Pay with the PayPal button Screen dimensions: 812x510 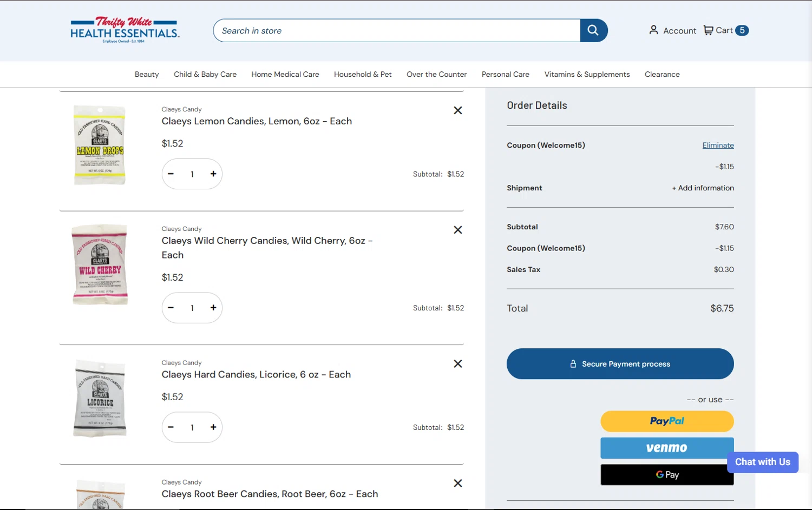pos(667,421)
